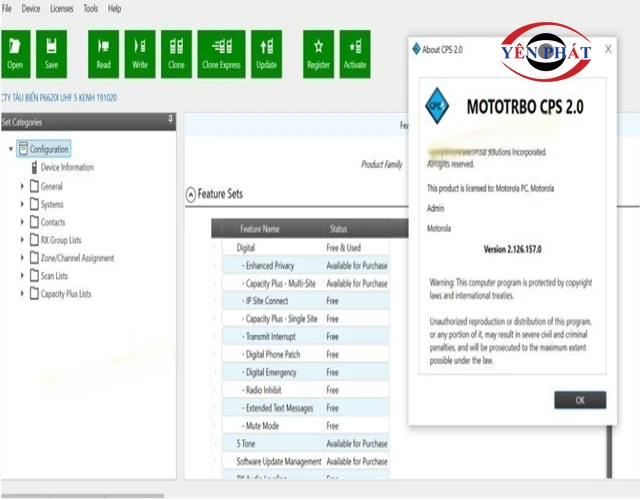
Task: Expand the RX Group Lists node
Action: coord(22,240)
